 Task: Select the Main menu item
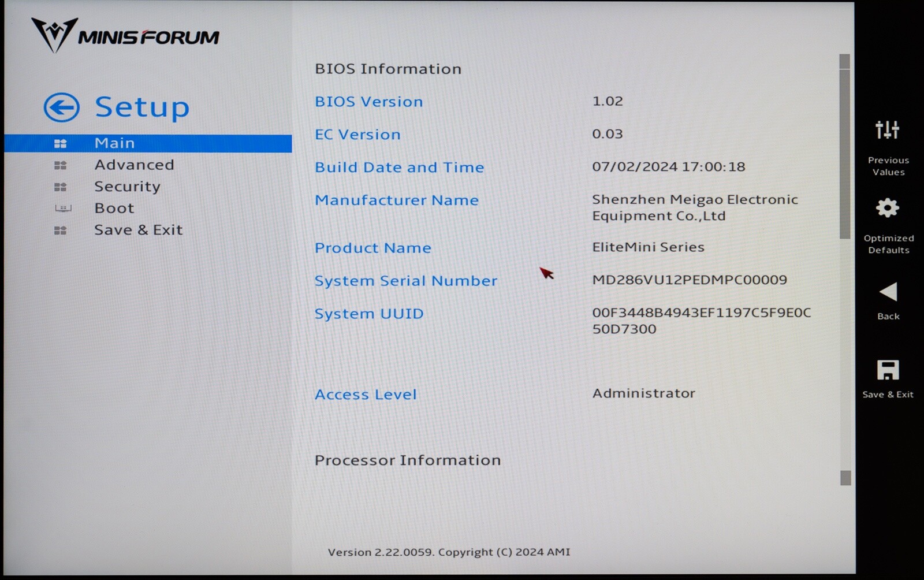pos(114,143)
